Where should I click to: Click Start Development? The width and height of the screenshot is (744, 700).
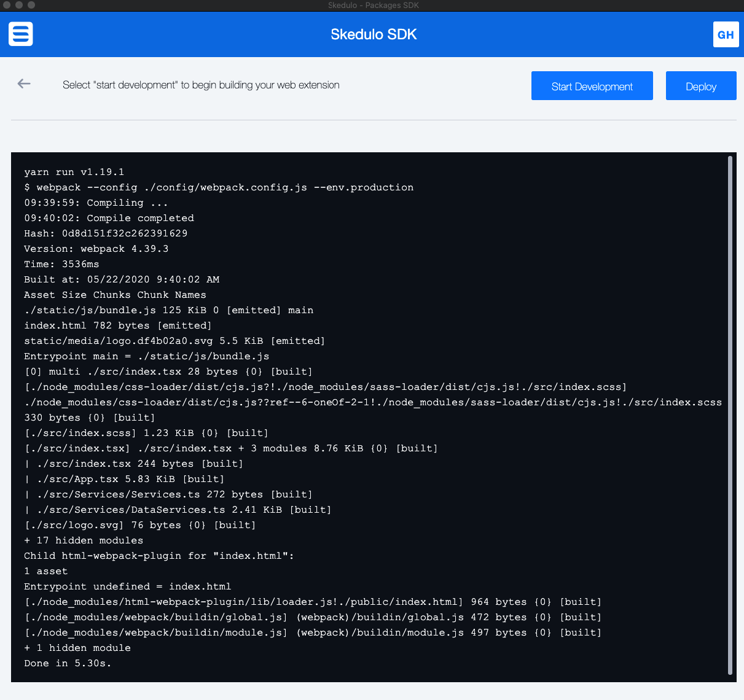tap(592, 86)
